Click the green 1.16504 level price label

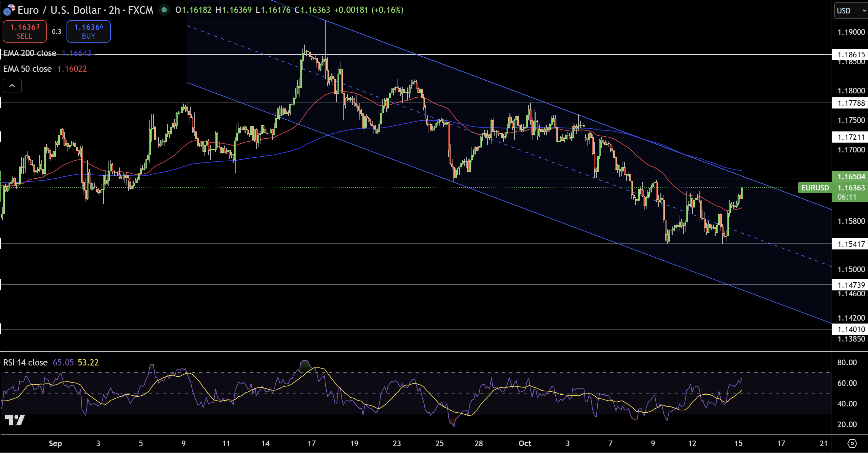[x=851, y=176]
